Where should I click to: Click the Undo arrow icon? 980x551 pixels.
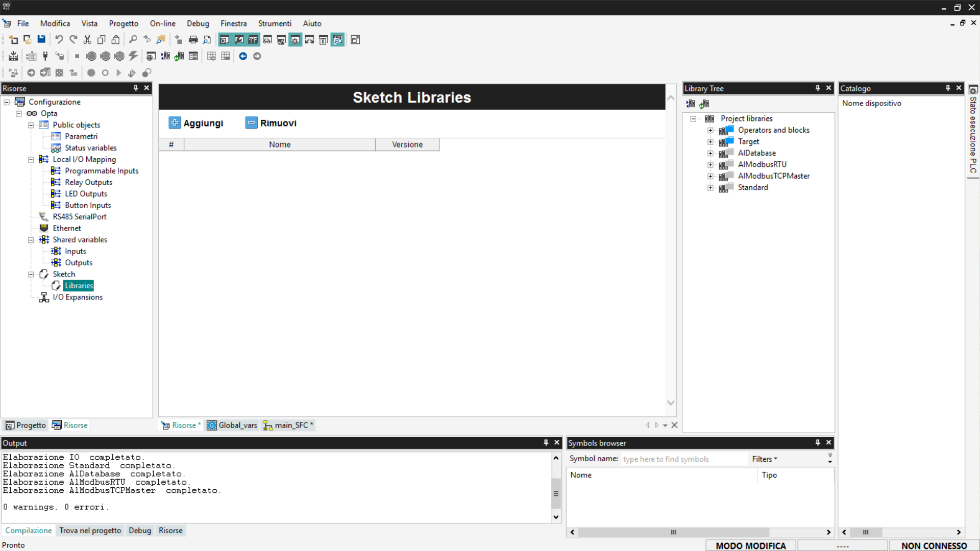59,40
